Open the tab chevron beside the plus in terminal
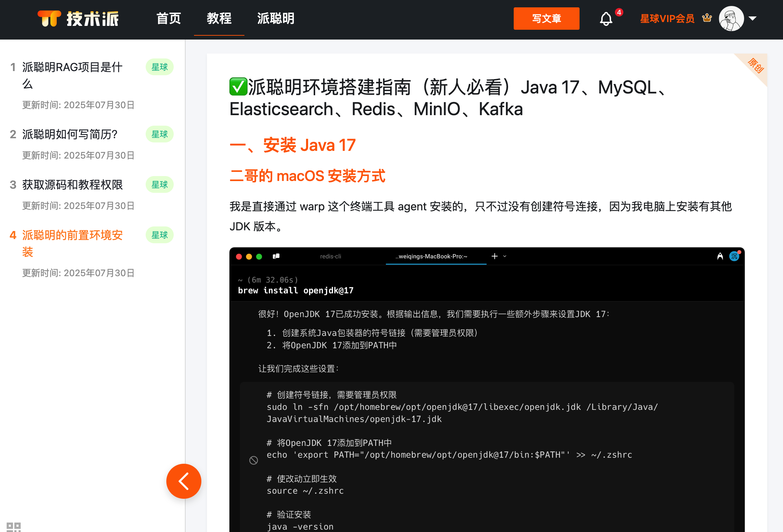Image resolution: width=783 pixels, height=532 pixels. pyautogui.click(x=504, y=256)
